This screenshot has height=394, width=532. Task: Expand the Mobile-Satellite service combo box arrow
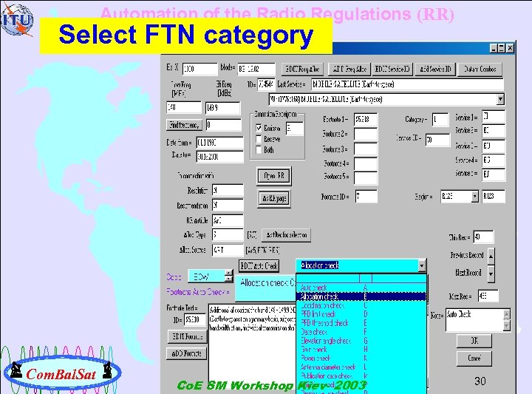point(500,100)
